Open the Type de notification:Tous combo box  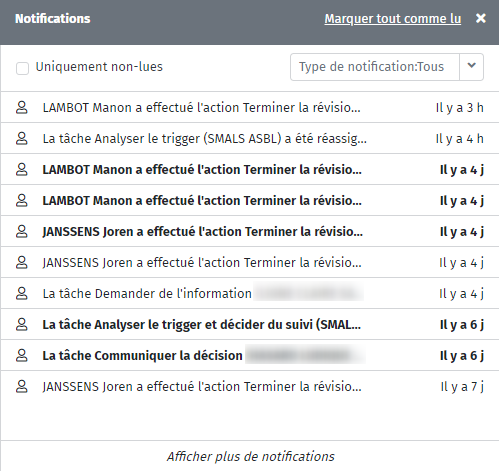[387, 67]
